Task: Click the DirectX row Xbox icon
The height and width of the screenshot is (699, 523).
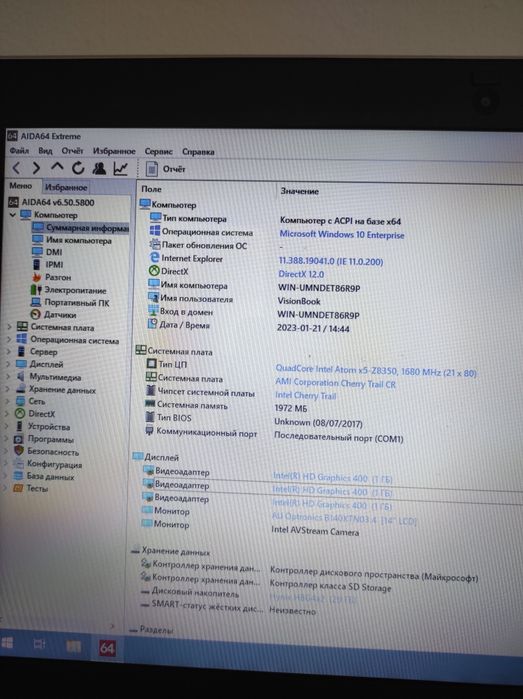Action: click(154, 271)
